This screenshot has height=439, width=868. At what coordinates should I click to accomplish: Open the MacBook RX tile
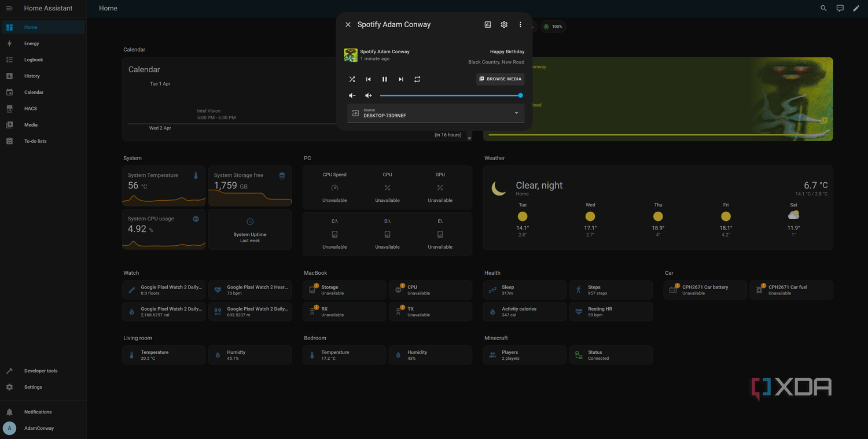(344, 312)
